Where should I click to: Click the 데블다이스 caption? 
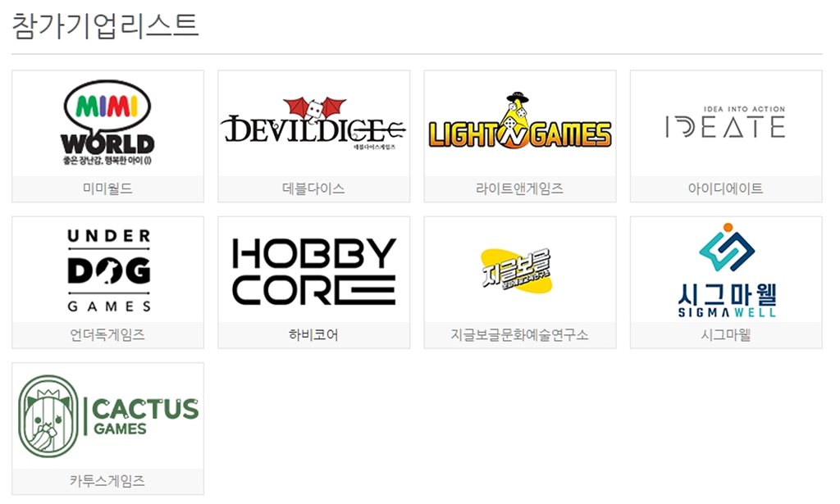pos(314,188)
